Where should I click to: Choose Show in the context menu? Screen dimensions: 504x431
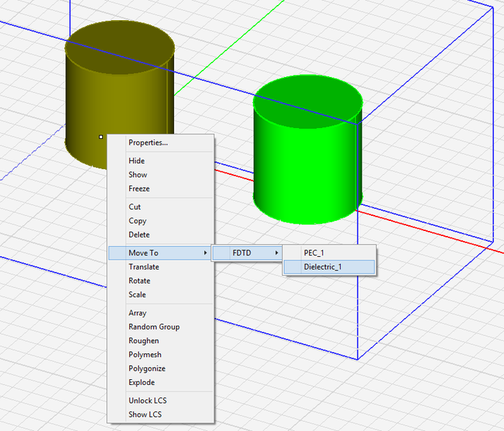(x=137, y=175)
